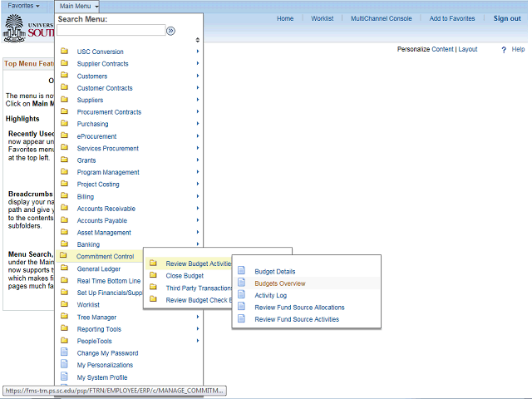Click the folder icon beside Grants
Viewport: 532px width, 399px height.
(x=64, y=160)
